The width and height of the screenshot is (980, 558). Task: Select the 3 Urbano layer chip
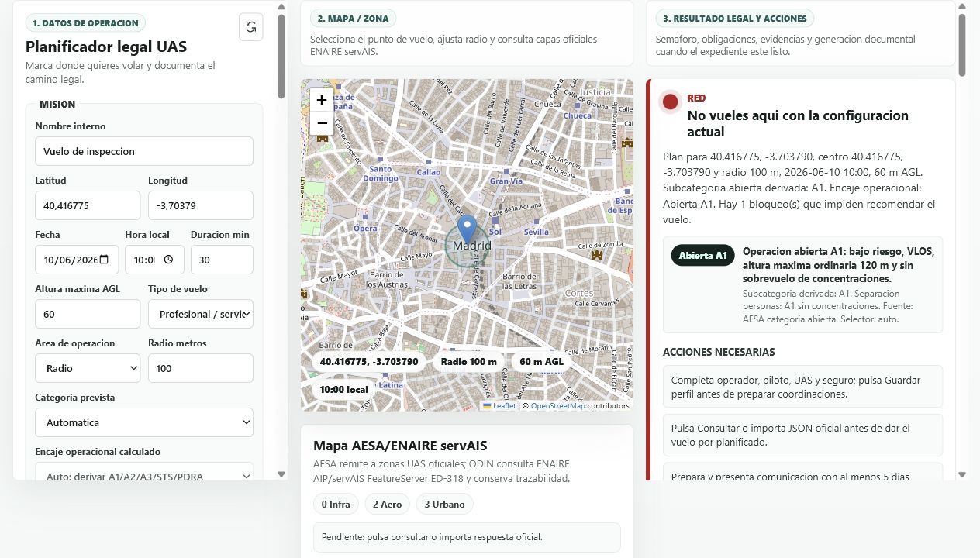[444, 505]
